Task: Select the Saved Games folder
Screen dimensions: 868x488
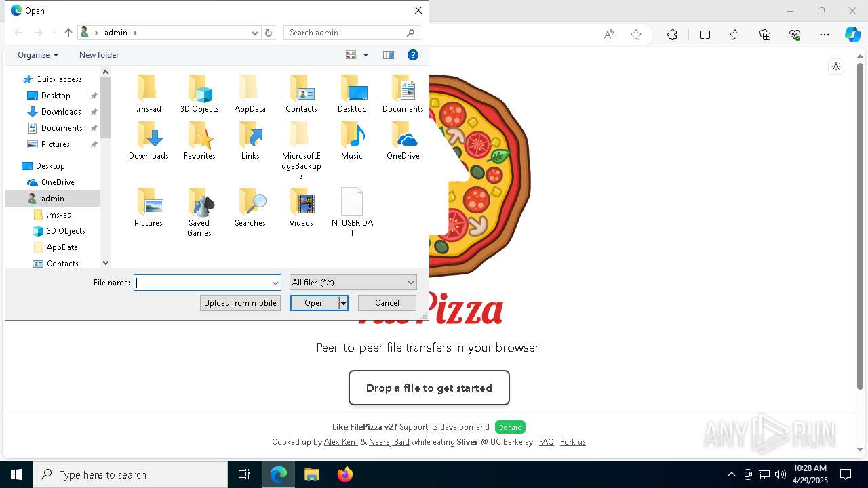Action: click(199, 213)
